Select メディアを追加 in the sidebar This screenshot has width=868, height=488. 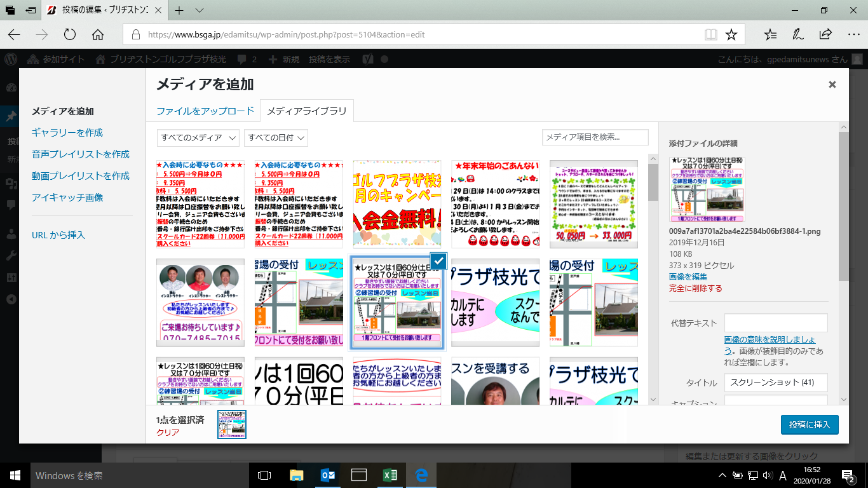63,111
